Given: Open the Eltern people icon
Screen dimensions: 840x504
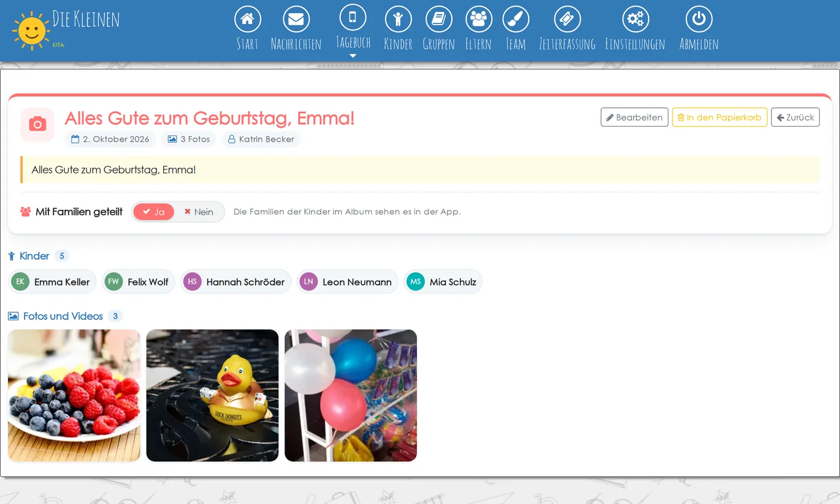Looking at the screenshot, I should tap(478, 19).
